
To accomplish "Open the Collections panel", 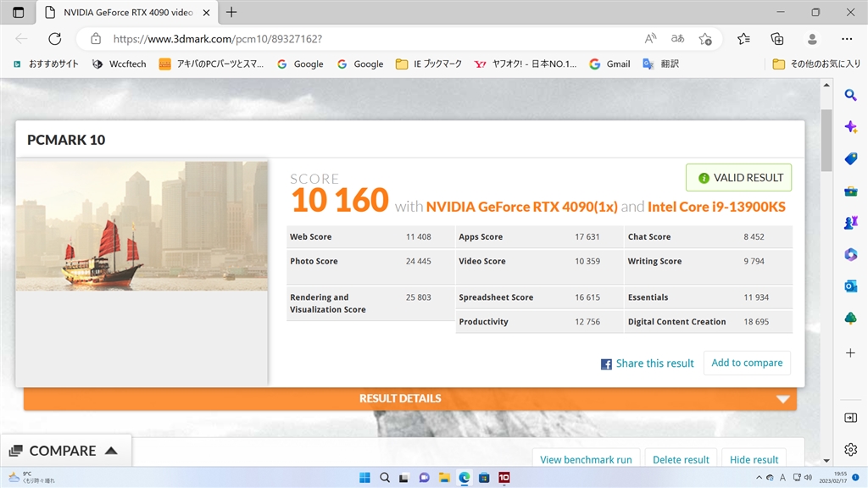I will pyautogui.click(x=777, y=39).
